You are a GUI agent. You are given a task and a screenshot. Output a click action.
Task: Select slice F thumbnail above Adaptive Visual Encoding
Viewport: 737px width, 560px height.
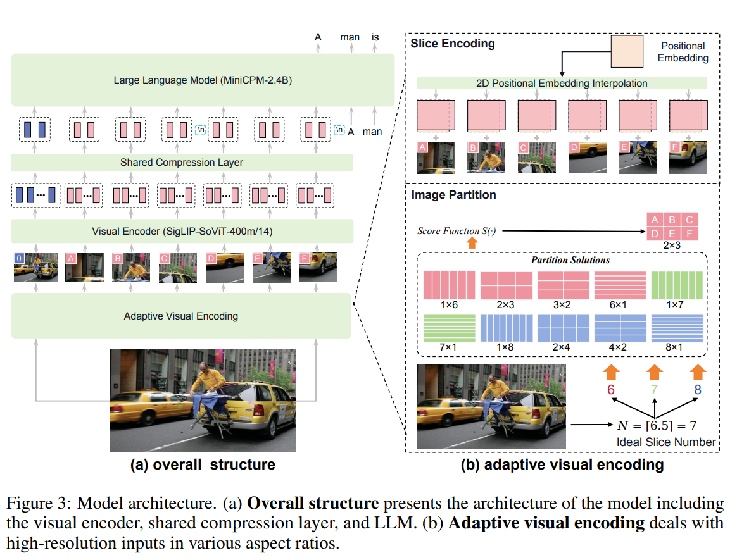click(x=318, y=267)
